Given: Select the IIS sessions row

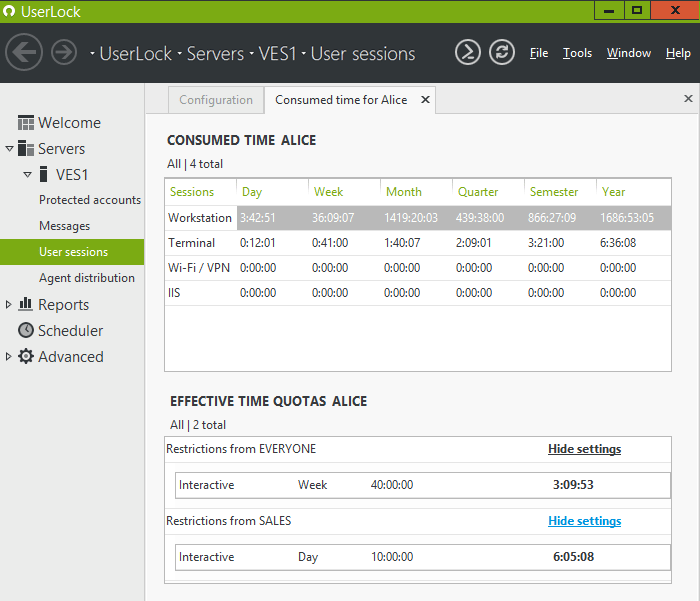Looking at the screenshot, I should [x=418, y=293].
